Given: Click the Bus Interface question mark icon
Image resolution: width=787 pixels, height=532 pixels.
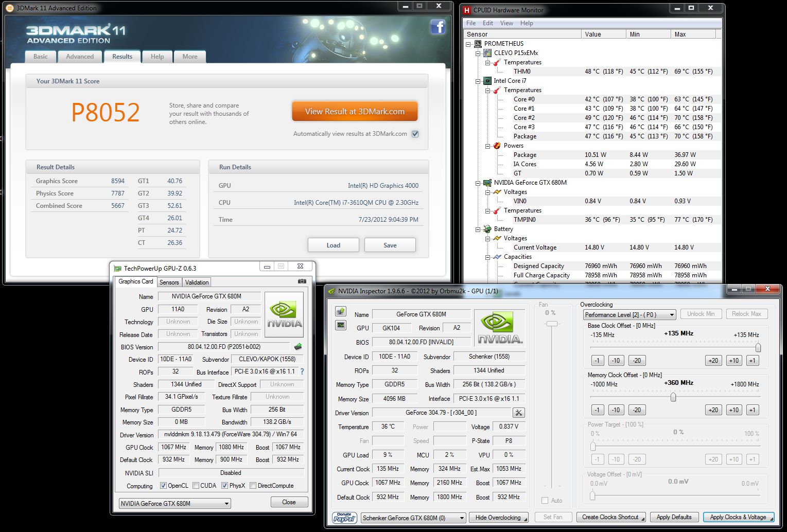Looking at the screenshot, I should coord(302,371).
